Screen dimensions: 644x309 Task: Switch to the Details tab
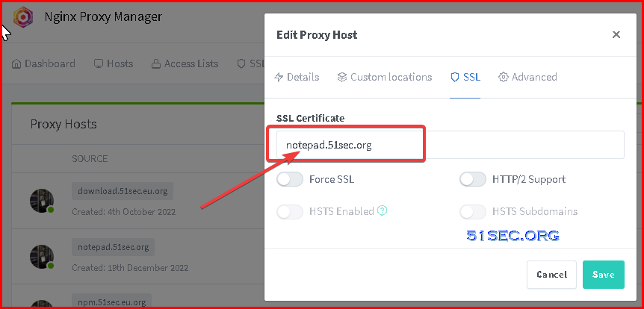(297, 77)
